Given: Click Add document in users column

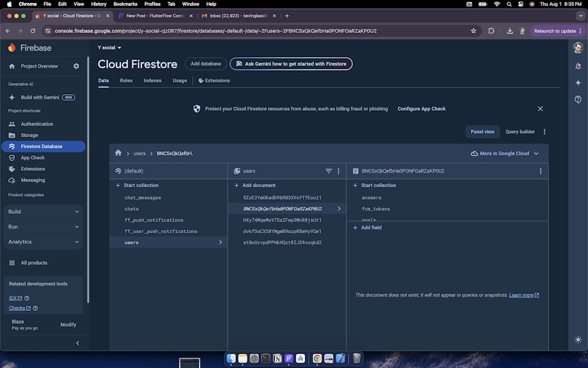Looking at the screenshot, I should pyautogui.click(x=255, y=185).
